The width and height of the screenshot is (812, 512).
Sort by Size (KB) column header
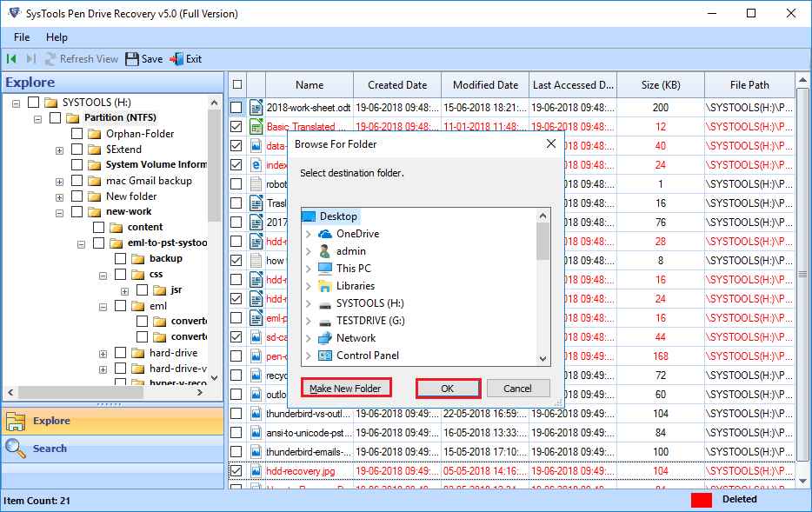tap(661, 85)
